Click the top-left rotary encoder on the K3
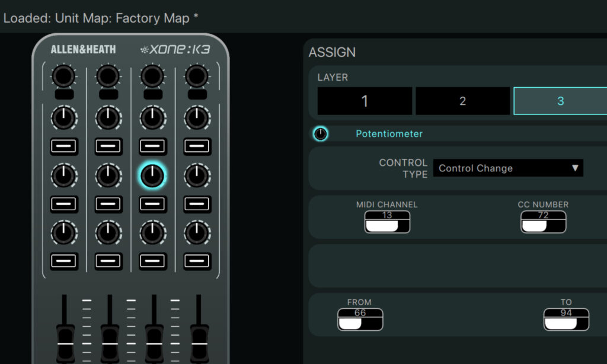This screenshot has height=364, width=607. click(x=63, y=76)
